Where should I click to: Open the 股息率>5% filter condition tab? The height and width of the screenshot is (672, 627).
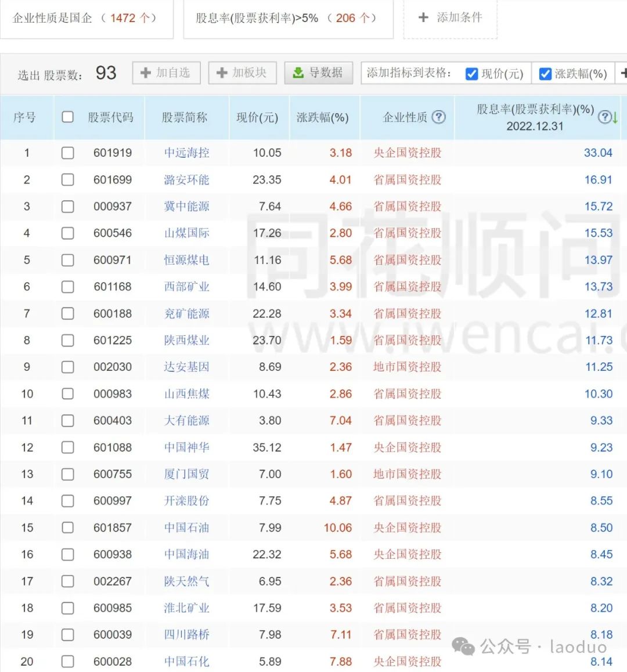(287, 18)
